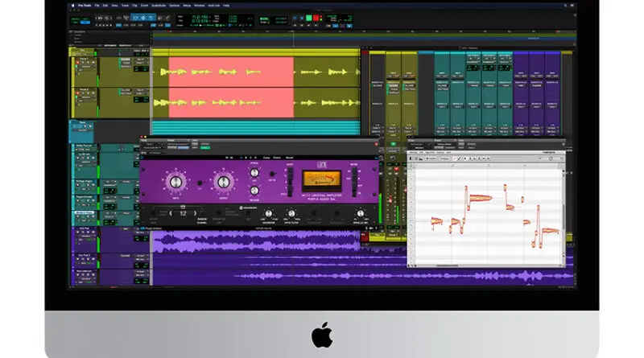Open the File menu
The image size is (644, 358).
97,6
